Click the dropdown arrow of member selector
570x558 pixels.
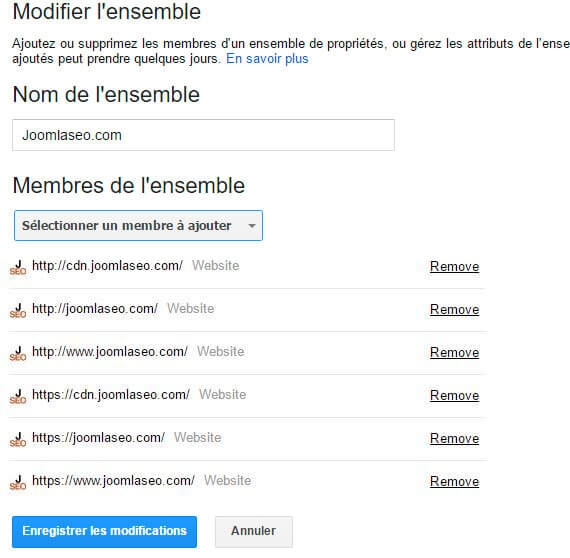click(x=252, y=226)
